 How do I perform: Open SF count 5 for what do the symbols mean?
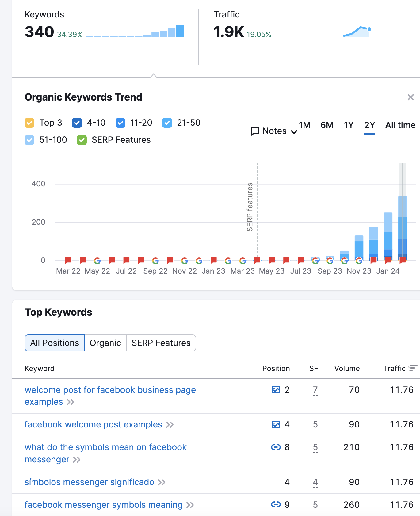pos(315,447)
